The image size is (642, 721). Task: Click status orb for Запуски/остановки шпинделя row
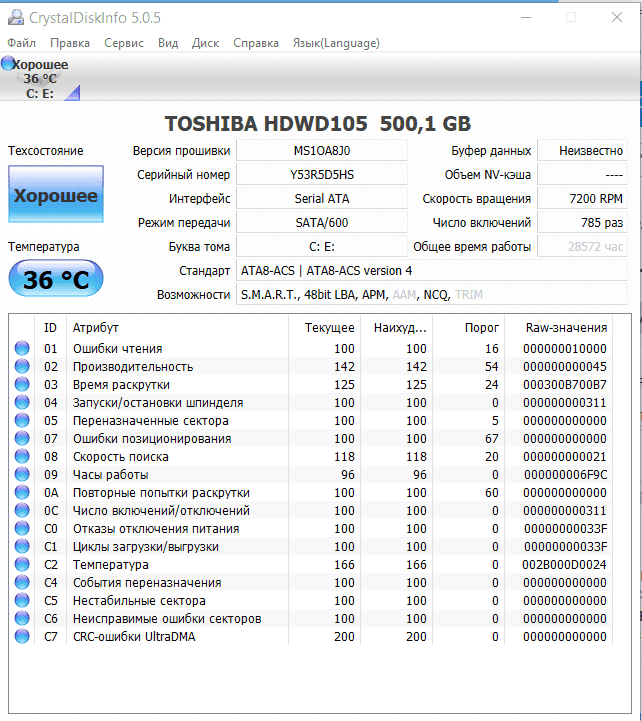[x=22, y=402]
